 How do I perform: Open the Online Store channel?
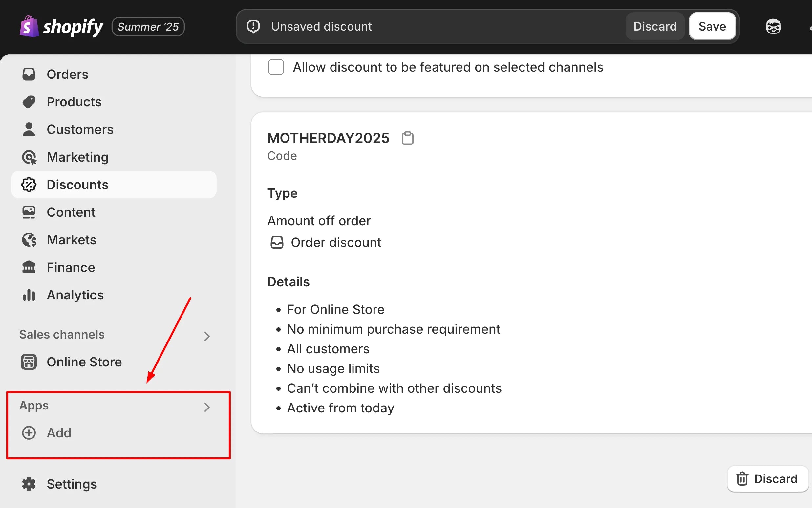[x=84, y=362]
